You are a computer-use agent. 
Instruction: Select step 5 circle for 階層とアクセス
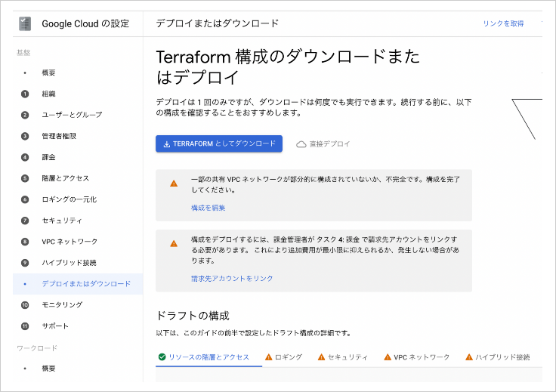point(25,178)
